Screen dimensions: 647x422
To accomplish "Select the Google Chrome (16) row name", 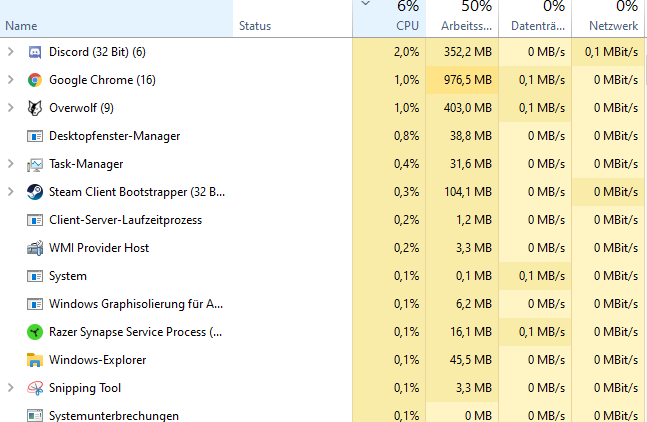I will tap(102, 80).
